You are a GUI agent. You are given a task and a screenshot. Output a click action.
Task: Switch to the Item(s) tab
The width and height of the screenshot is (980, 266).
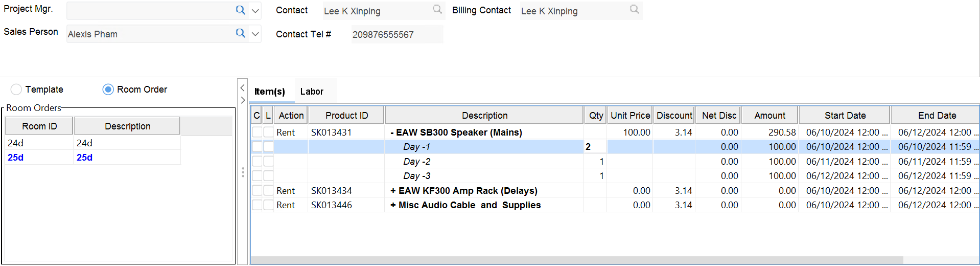pos(270,92)
